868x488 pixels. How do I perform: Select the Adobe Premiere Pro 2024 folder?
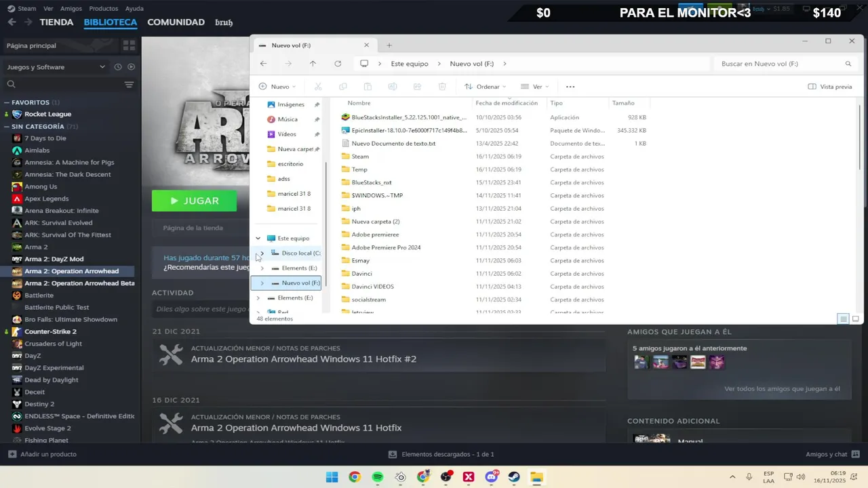click(380, 247)
